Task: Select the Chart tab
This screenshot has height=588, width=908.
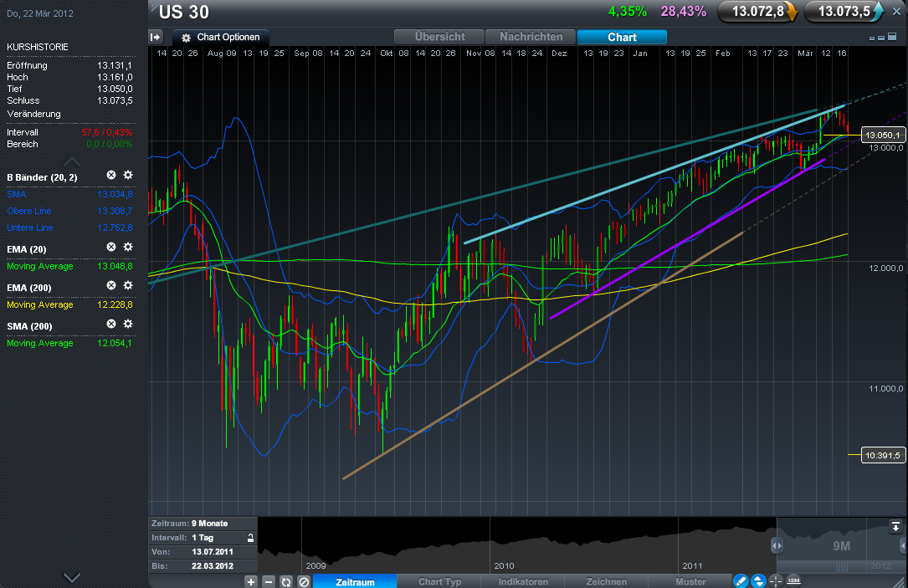Action: click(622, 37)
